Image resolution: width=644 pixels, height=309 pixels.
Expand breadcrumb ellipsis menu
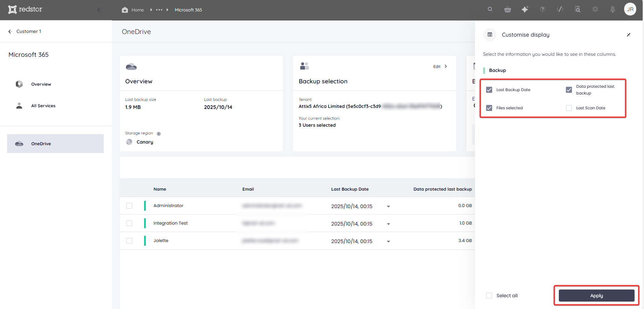pyautogui.click(x=159, y=10)
